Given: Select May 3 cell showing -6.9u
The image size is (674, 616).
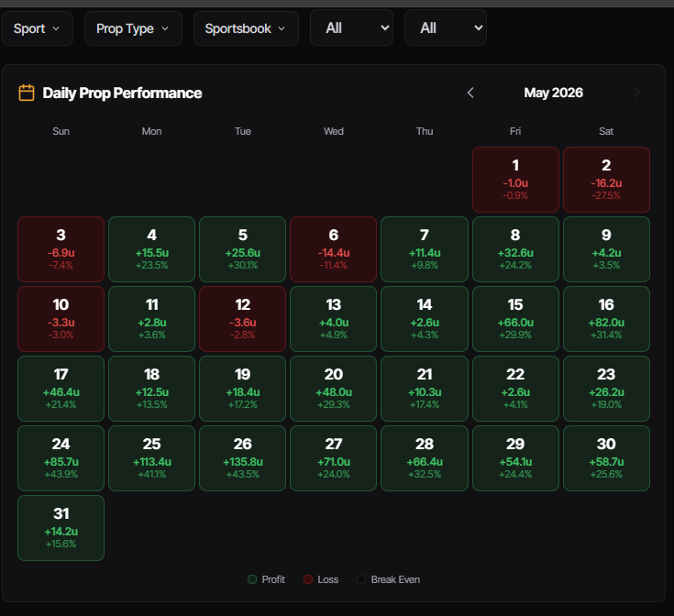Looking at the screenshot, I should [61, 249].
